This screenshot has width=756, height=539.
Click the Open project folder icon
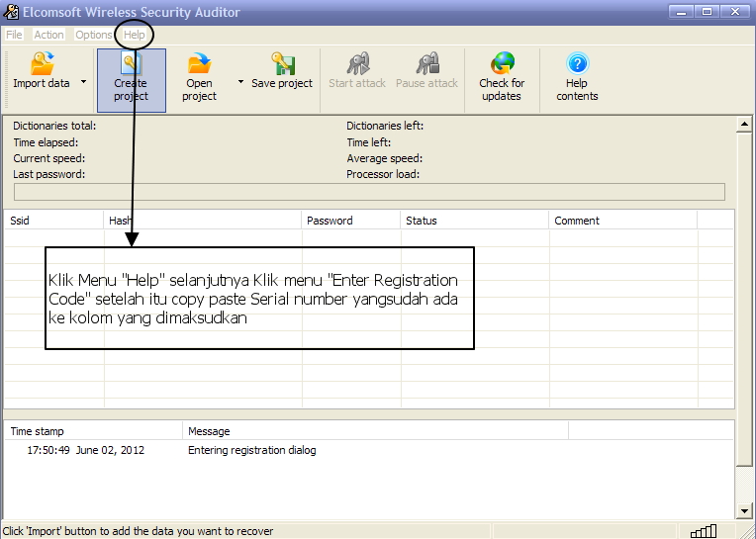point(200,63)
